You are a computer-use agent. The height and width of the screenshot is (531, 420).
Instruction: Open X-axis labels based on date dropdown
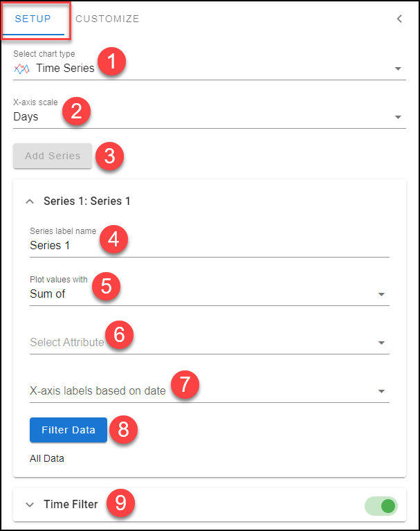(x=210, y=390)
